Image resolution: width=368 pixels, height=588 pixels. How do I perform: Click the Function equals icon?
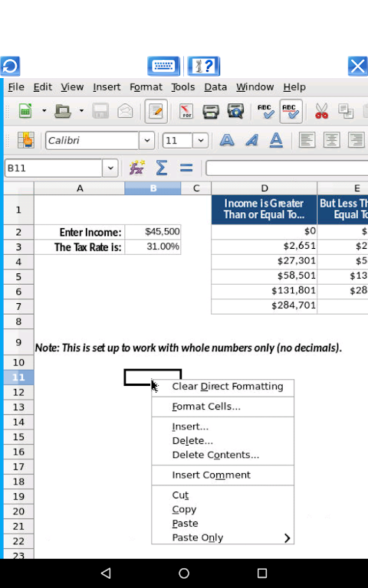point(186,168)
